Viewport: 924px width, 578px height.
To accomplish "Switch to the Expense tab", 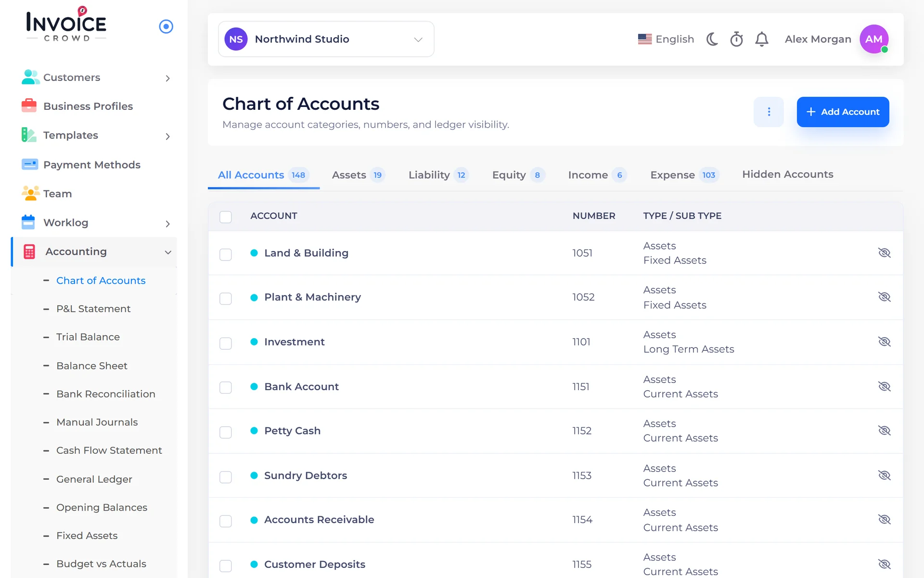I will (685, 175).
